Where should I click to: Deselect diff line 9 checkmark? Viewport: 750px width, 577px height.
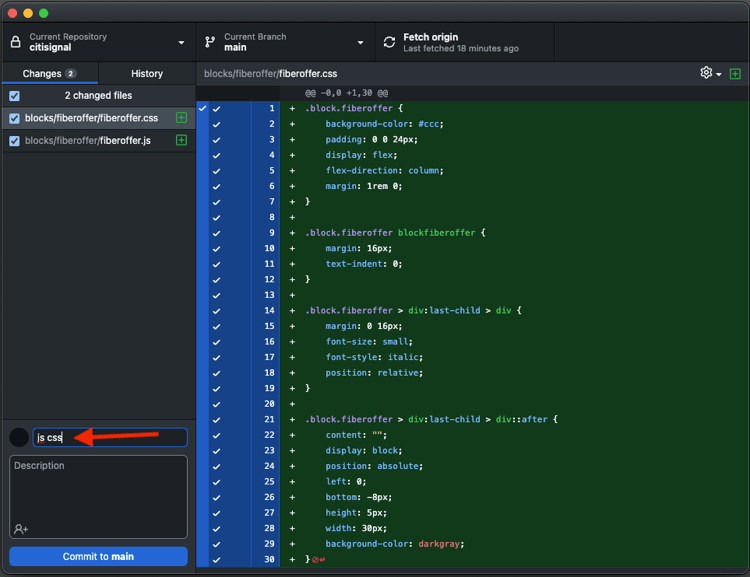(217, 233)
